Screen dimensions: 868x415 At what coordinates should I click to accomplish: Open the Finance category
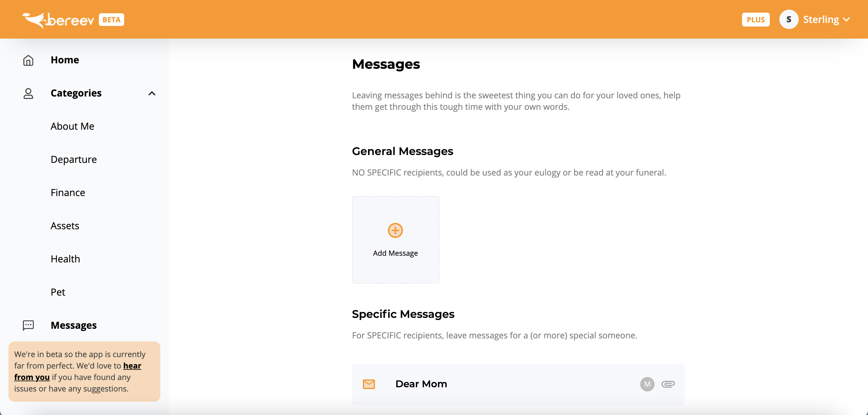(68, 192)
